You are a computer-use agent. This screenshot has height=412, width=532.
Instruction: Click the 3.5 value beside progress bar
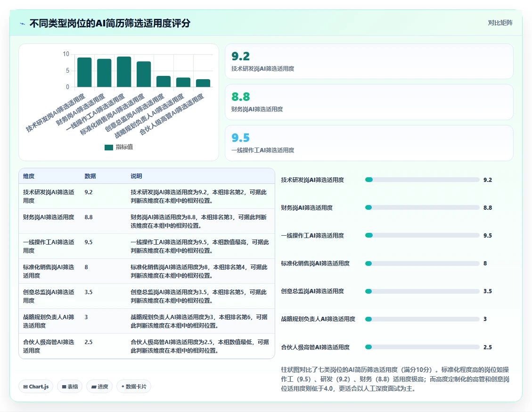pyautogui.click(x=488, y=291)
